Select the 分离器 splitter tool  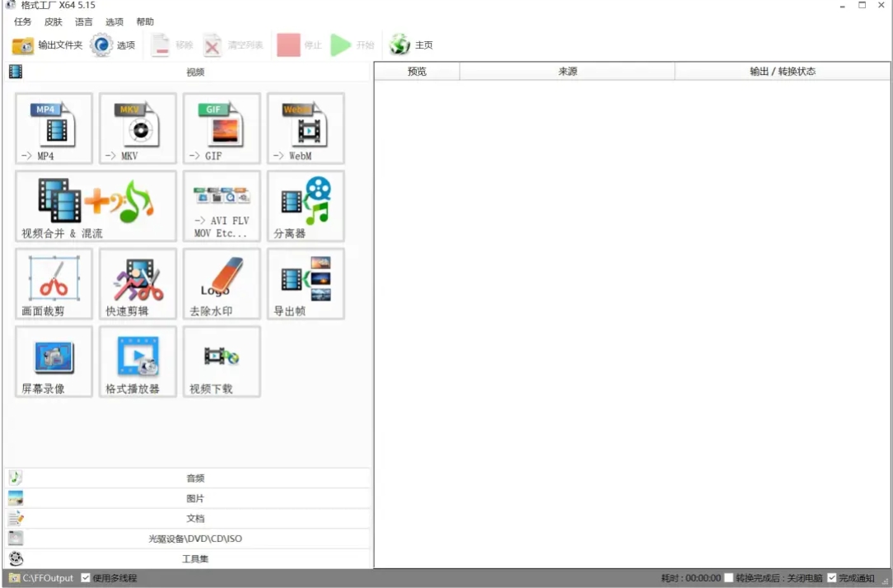tap(305, 206)
